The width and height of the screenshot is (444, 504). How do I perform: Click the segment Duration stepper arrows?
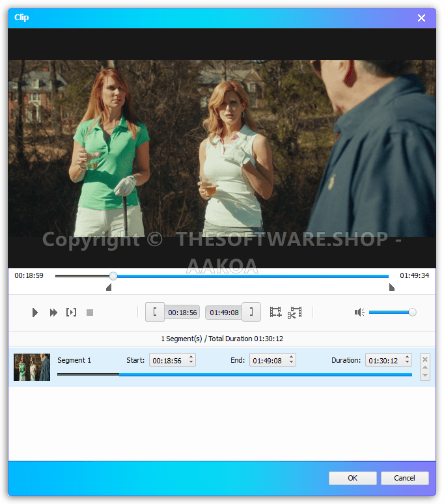click(x=407, y=360)
